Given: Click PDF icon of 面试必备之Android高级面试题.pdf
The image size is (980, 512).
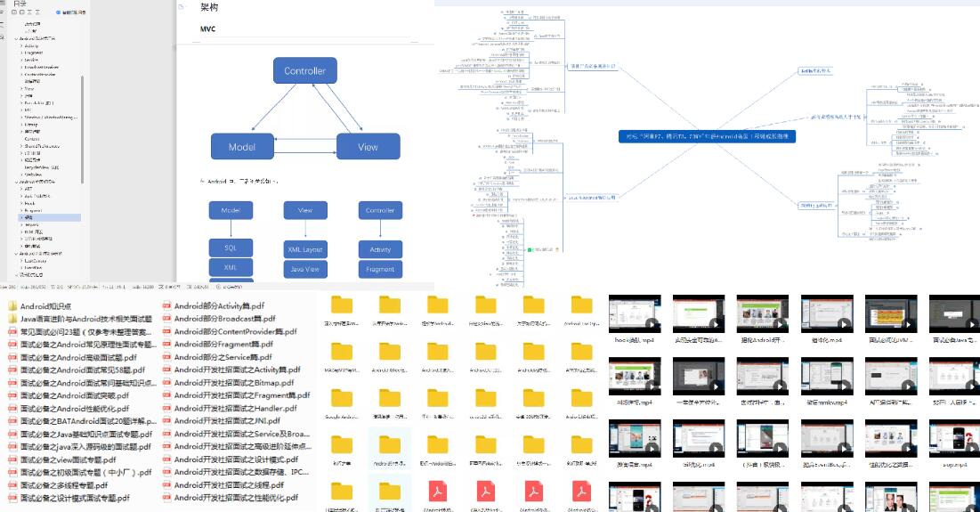Looking at the screenshot, I should tap(12, 357).
